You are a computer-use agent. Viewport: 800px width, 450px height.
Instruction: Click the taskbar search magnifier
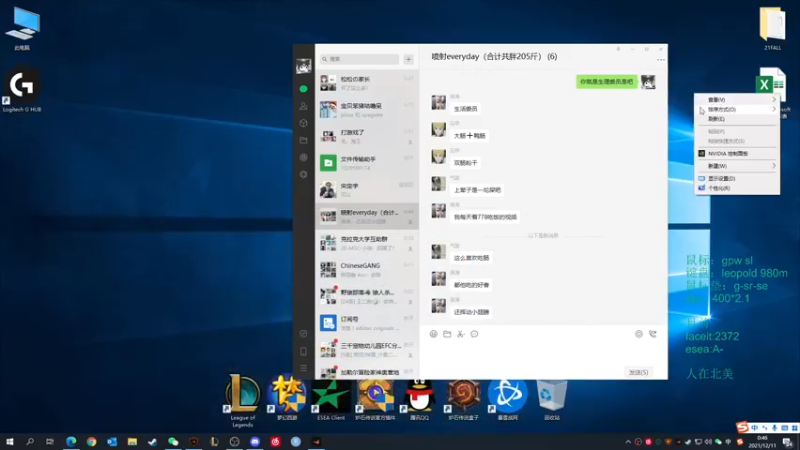[x=30, y=441]
